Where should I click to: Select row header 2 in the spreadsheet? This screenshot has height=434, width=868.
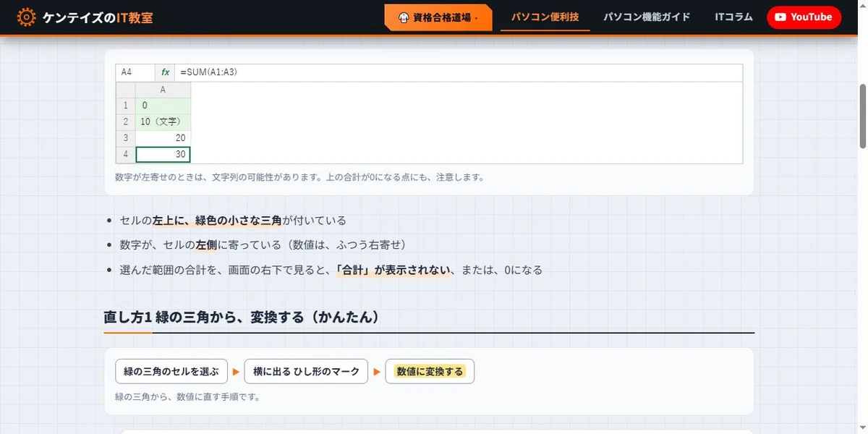[x=125, y=122]
